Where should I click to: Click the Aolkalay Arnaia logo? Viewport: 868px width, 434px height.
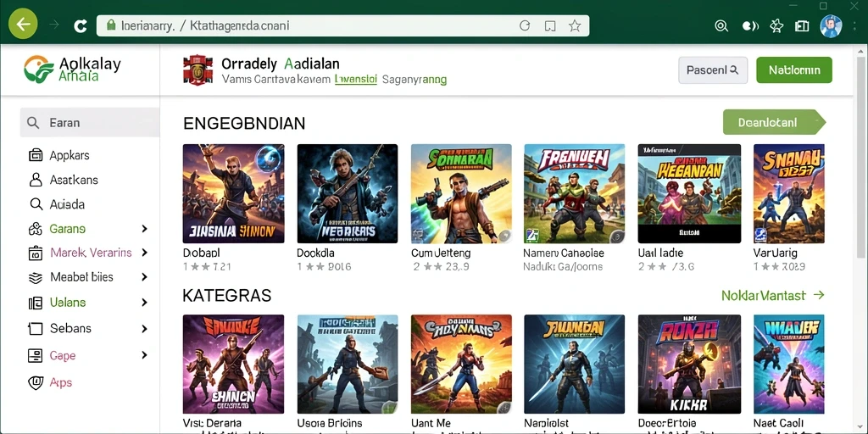pyautogui.click(x=72, y=70)
